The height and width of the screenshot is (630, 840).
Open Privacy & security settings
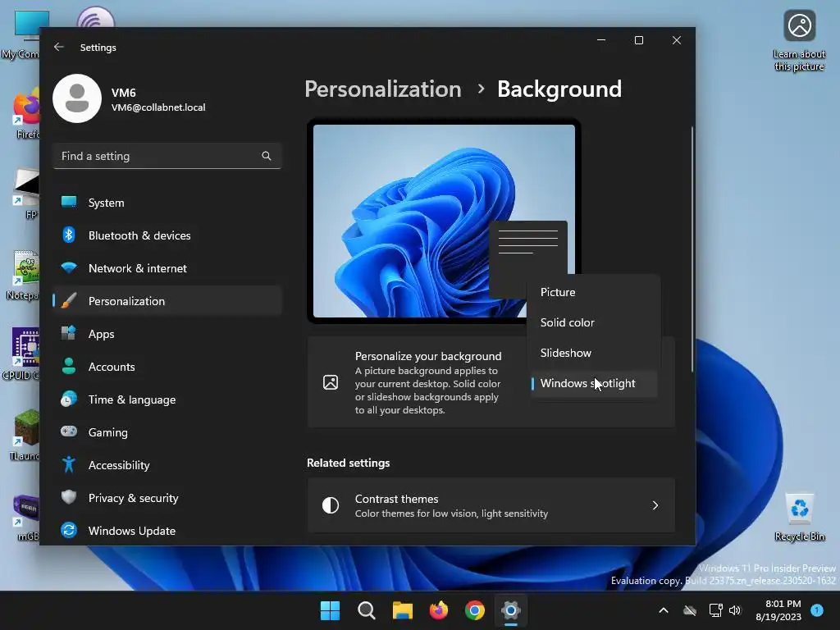167,498
